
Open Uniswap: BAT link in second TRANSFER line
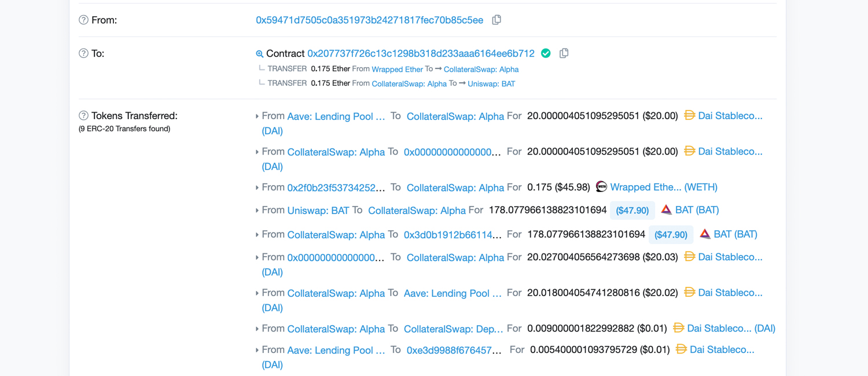point(491,84)
